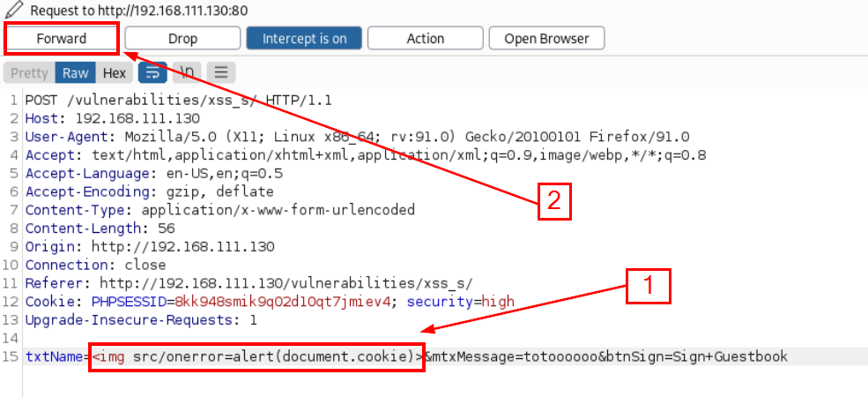Toggle the Intercept is on button
This screenshot has width=868, height=397.
coord(304,39)
